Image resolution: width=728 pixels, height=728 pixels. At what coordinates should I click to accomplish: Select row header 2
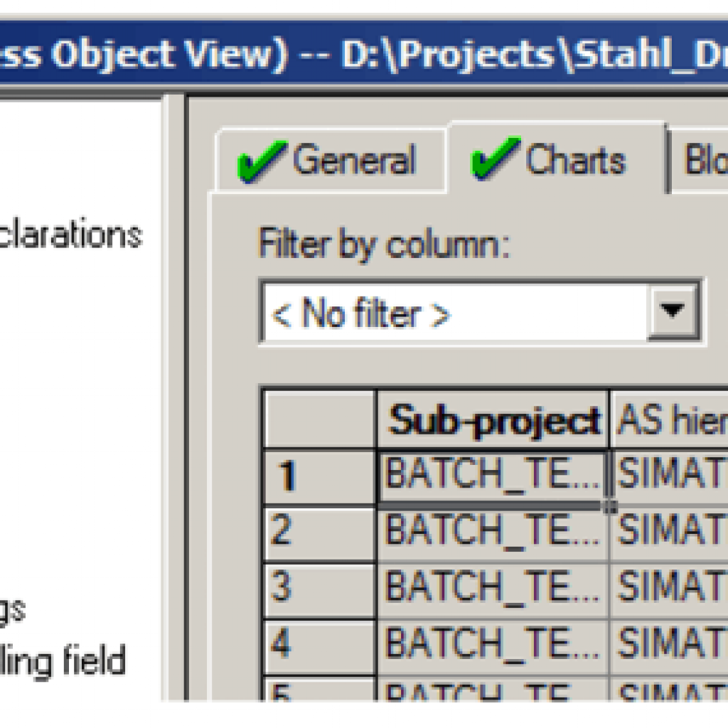[319, 533]
